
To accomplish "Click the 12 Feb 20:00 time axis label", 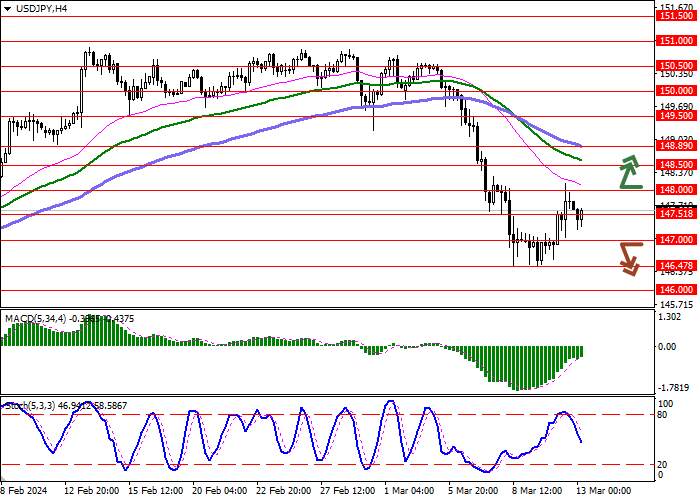I will click(92, 490).
